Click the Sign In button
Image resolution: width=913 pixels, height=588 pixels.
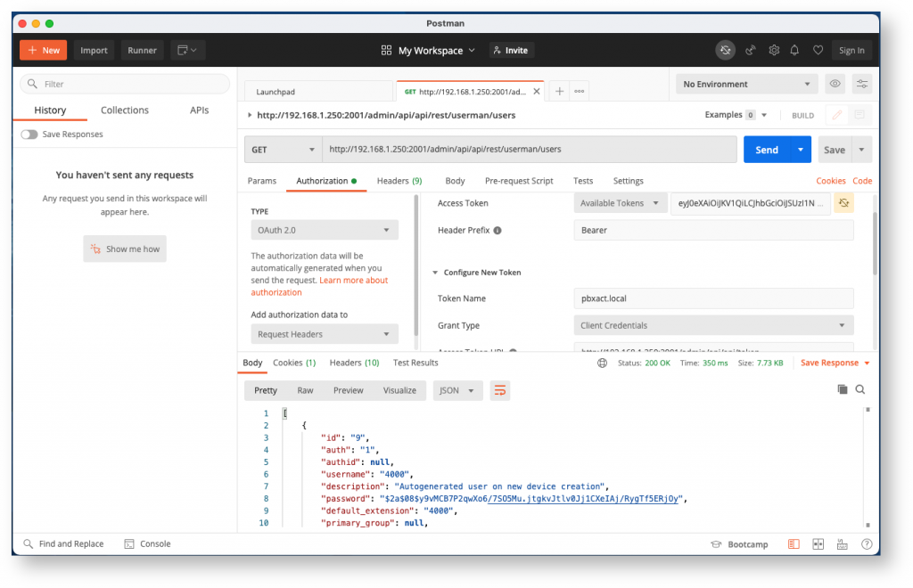tap(851, 50)
